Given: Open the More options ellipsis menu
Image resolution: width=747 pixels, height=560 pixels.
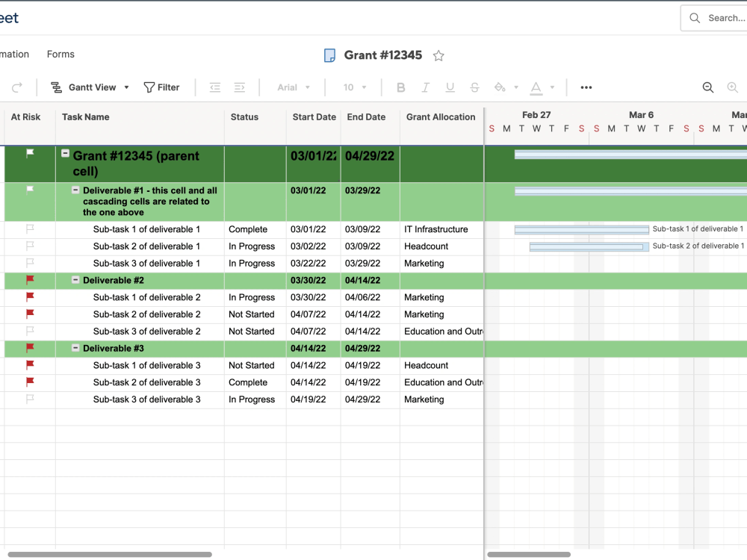Looking at the screenshot, I should (586, 87).
